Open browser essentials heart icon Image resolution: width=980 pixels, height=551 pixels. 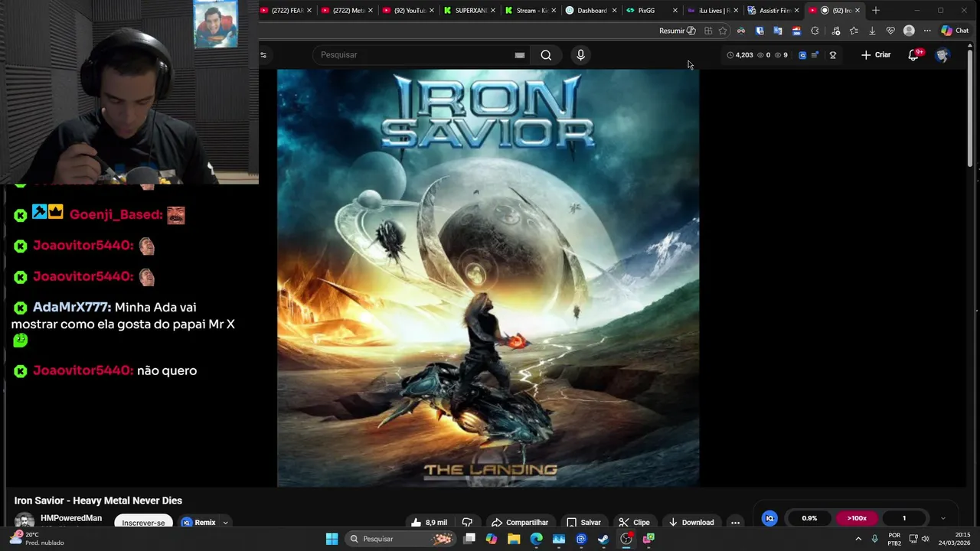[x=890, y=31]
